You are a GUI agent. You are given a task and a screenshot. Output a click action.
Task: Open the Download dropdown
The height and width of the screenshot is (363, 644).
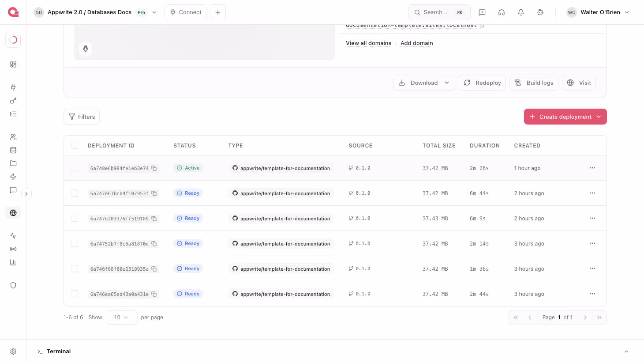click(x=424, y=83)
